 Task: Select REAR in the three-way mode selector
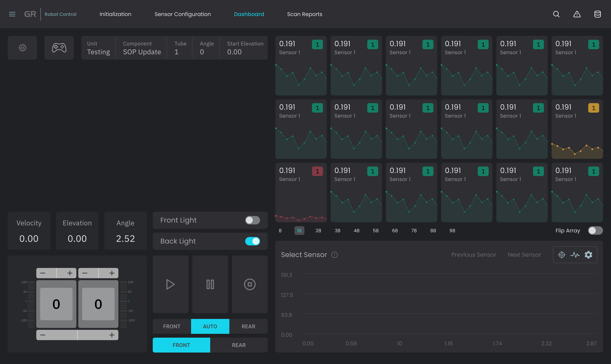click(248, 326)
